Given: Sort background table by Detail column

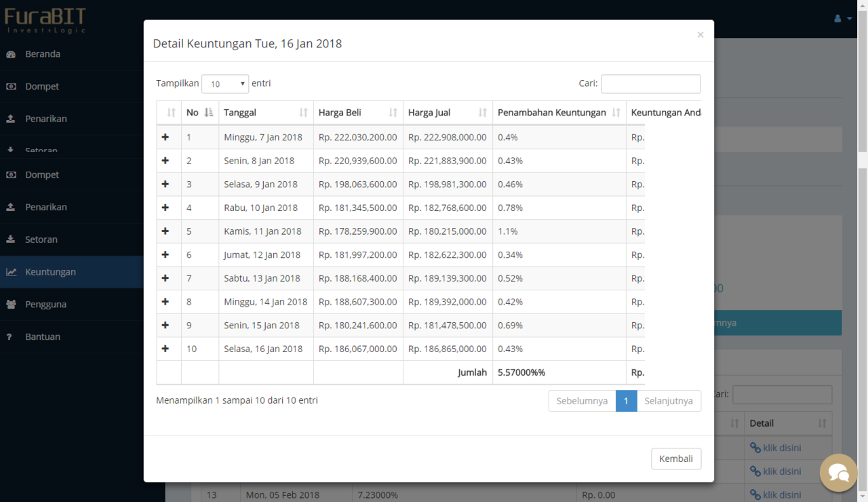Looking at the screenshot, I should tap(788, 423).
